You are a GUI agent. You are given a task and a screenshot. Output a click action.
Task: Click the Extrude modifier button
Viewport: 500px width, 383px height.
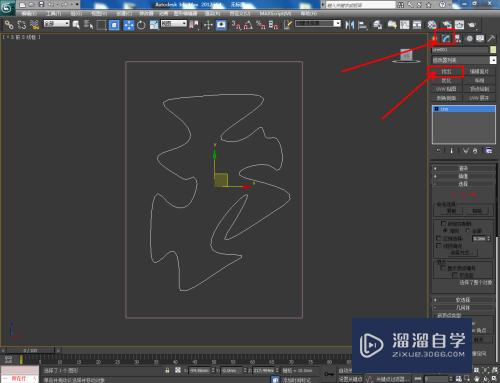(446, 72)
